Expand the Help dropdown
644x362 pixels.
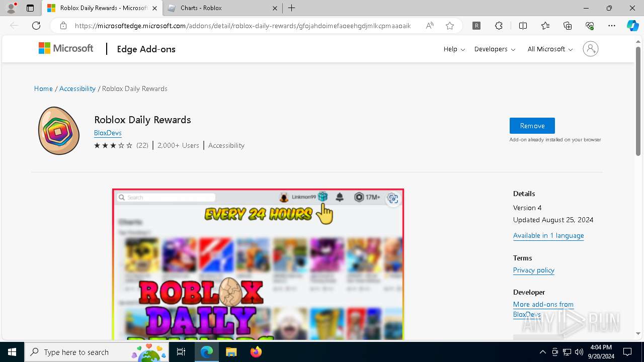454,49
